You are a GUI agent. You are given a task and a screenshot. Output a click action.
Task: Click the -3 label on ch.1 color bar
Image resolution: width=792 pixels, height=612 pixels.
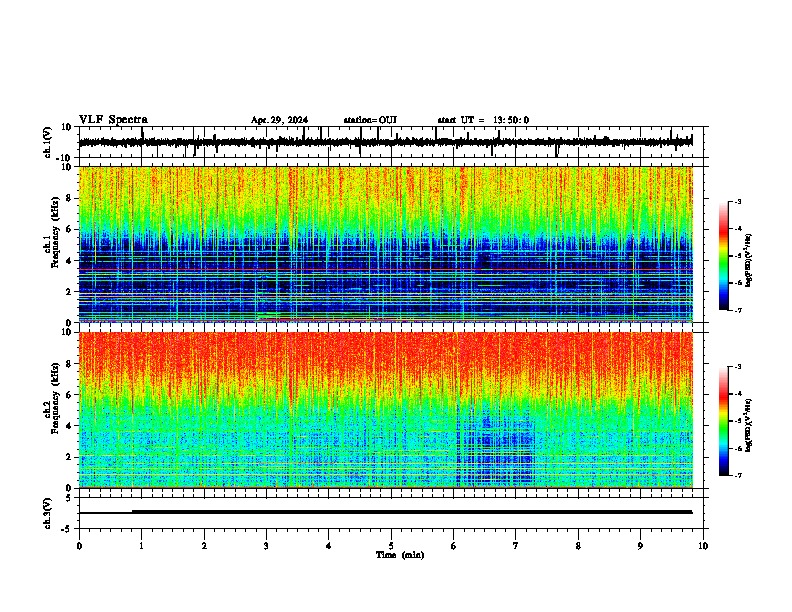click(738, 201)
